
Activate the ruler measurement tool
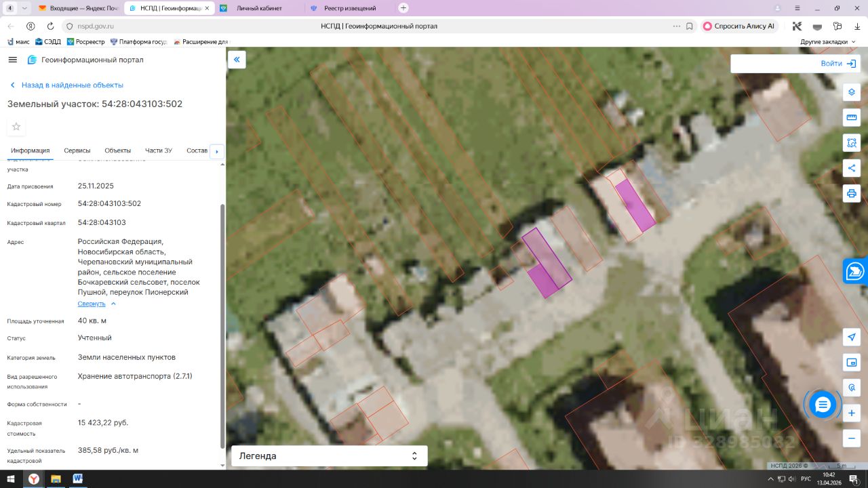click(x=852, y=118)
